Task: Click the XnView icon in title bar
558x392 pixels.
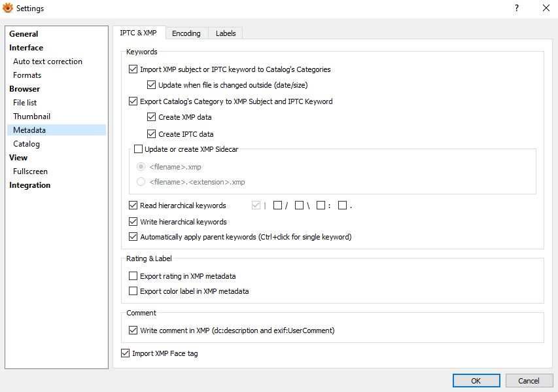Action: tap(9, 9)
